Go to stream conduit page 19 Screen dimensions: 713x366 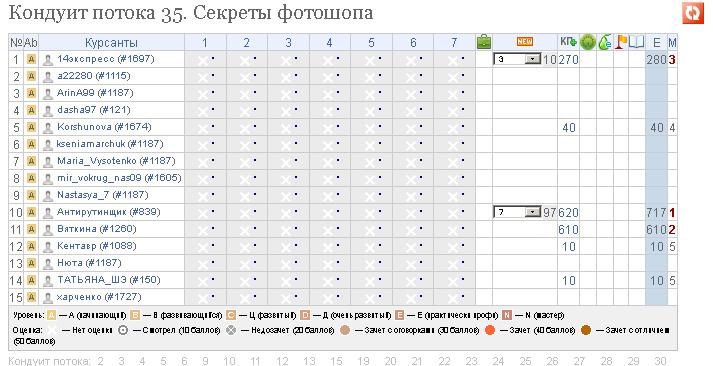[363, 361]
